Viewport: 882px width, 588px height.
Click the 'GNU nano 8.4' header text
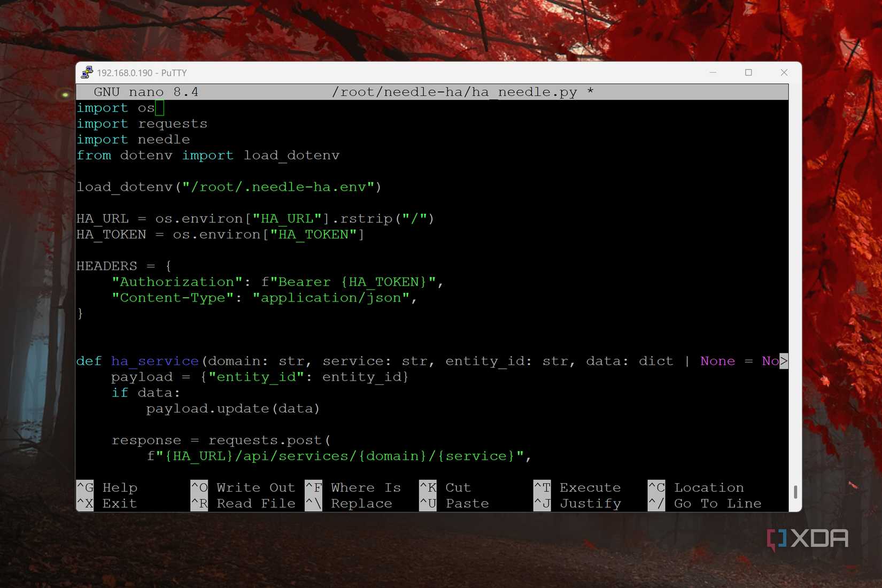[146, 92]
